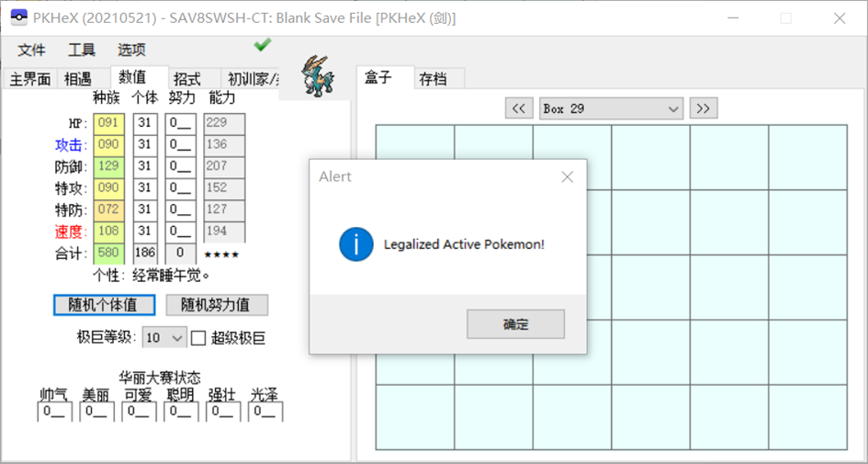Switch to the 主界面 tab
The width and height of the screenshot is (868, 464).
pyautogui.click(x=30, y=79)
